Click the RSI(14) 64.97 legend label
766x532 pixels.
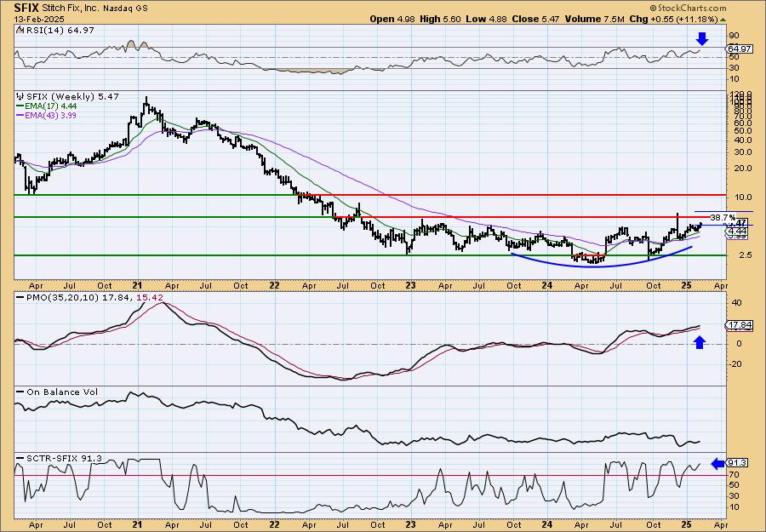point(60,31)
